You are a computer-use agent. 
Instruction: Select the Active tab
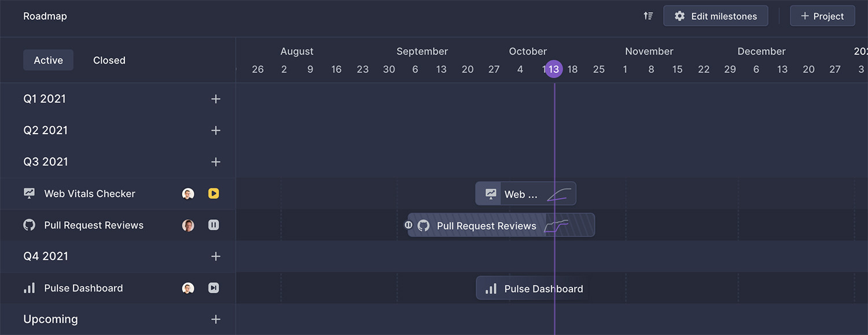tap(48, 60)
